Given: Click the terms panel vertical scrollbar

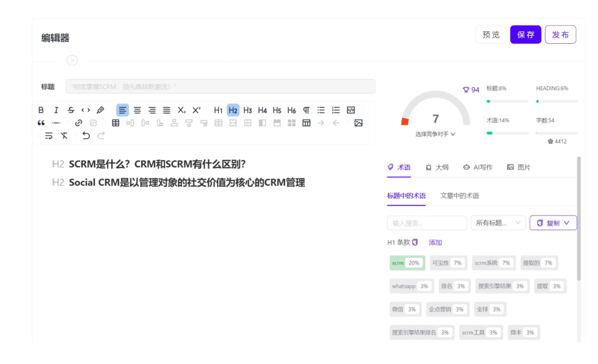Looking at the screenshot, I should 579,218.
